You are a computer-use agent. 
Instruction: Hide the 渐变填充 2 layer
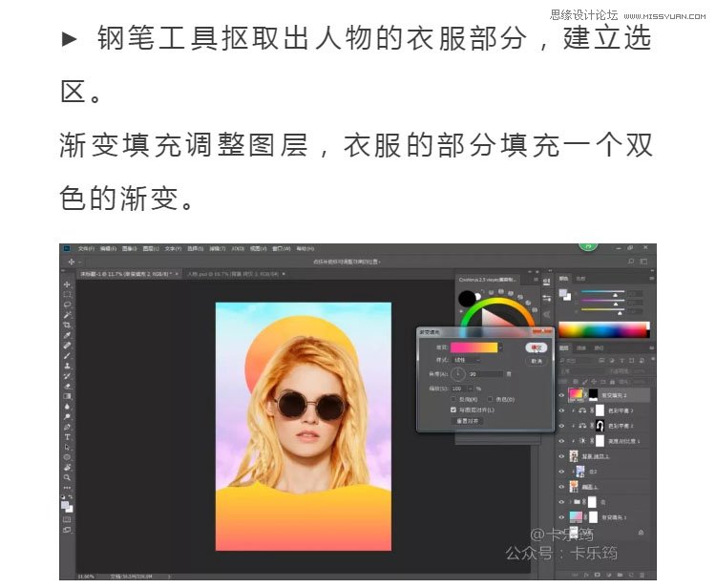(x=561, y=394)
